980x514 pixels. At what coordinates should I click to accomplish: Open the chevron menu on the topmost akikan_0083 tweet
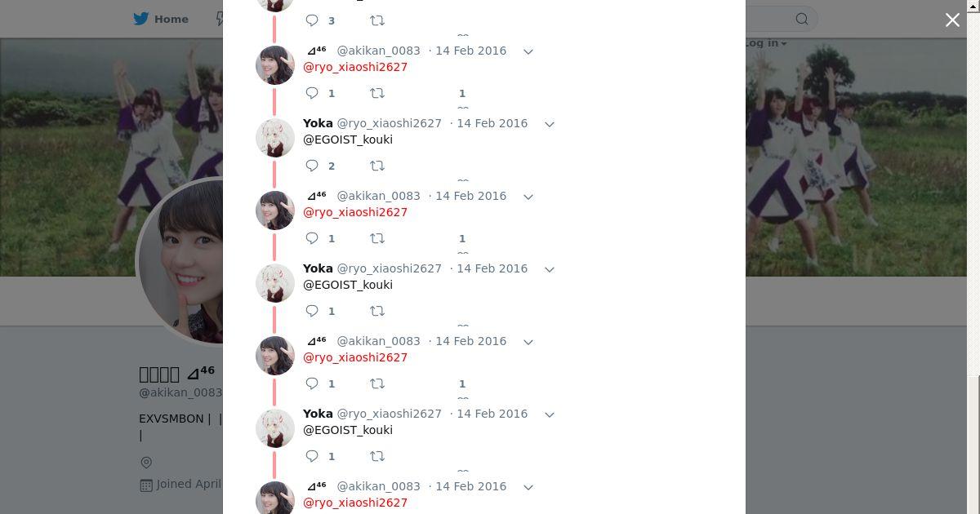(x=528, y=51)
